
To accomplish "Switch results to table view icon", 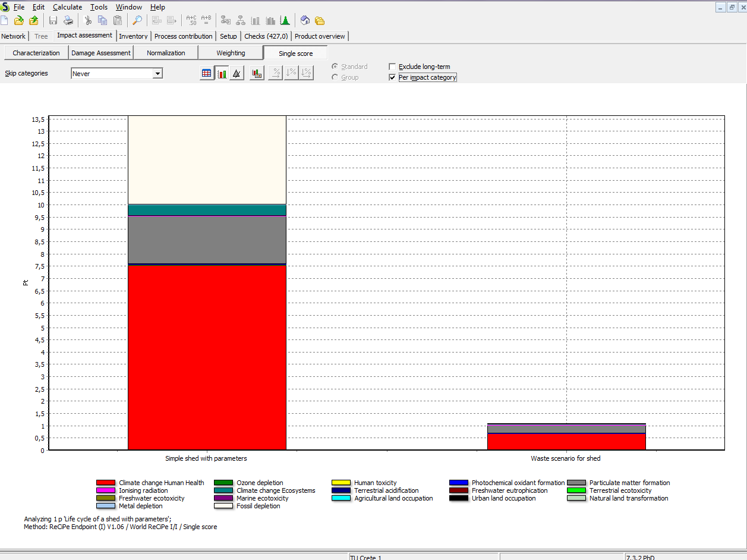I will tap(207, 74).
